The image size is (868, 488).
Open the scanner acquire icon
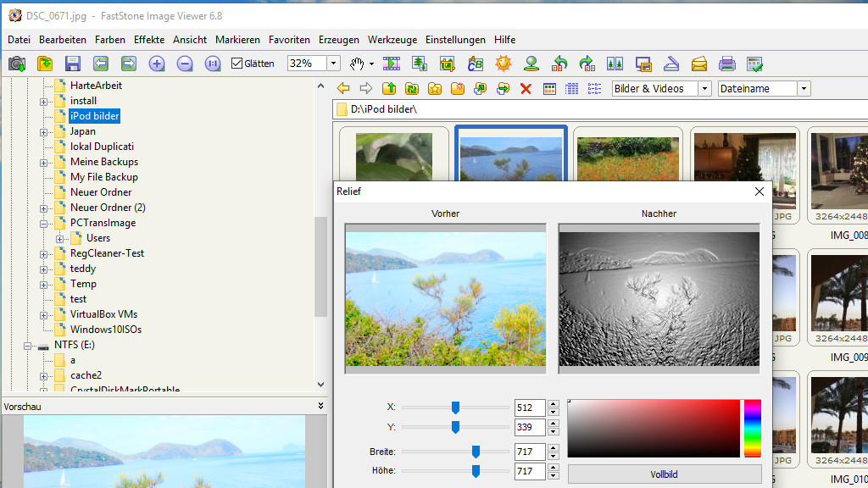point(670,64)
